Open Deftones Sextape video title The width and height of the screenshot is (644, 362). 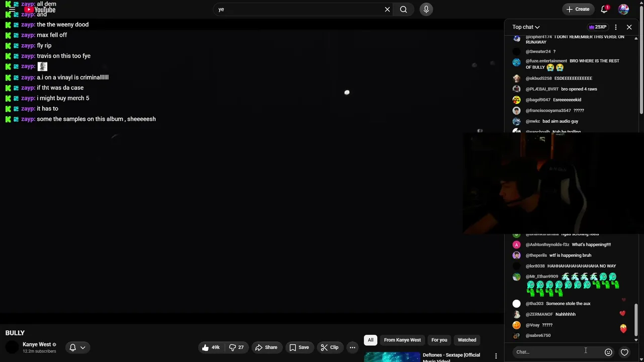coord(451,357)
